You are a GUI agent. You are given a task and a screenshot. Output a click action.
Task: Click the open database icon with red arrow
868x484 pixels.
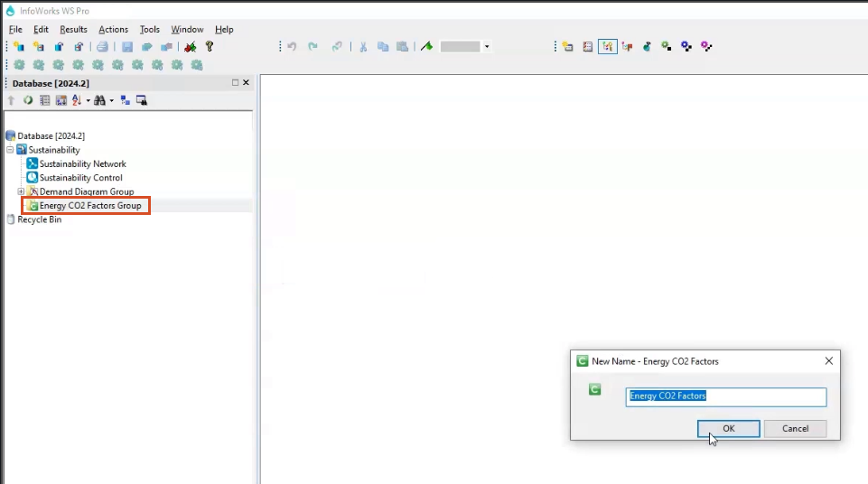click(x=38, y=47)
